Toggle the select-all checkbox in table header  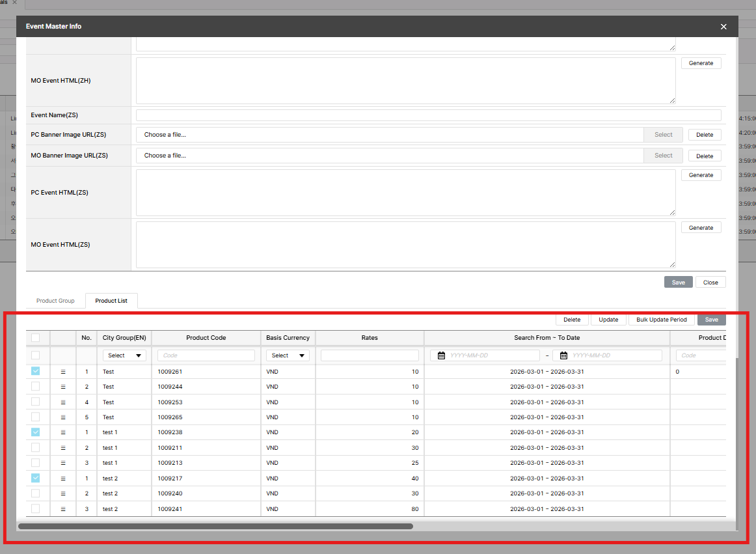pyautogui.click(x=35, y=338)
